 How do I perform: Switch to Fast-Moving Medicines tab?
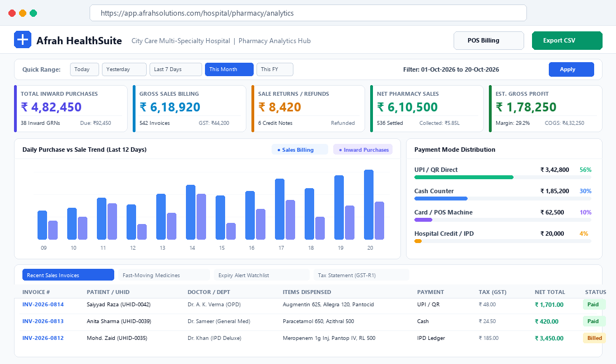pyautogui.click(x=164, y=275)
